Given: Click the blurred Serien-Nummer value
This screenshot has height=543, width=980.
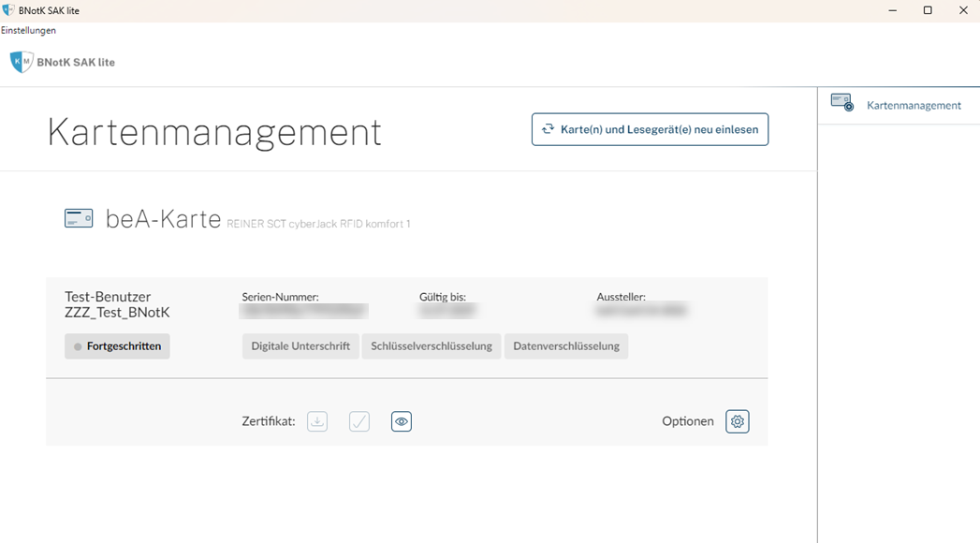Looking at the screenshot, I should [x=304, y=311].
